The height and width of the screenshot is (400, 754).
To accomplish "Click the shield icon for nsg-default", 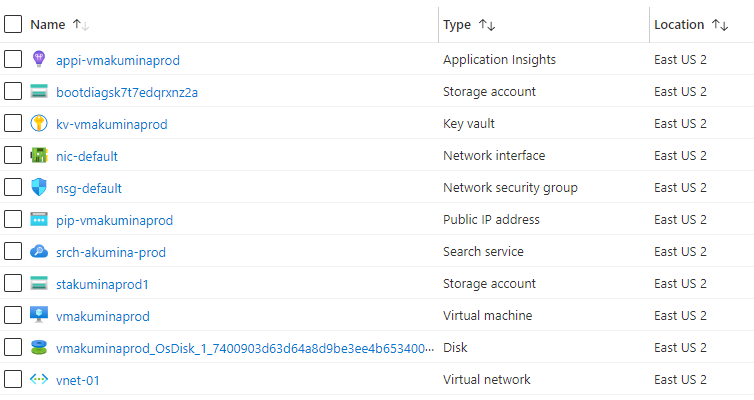I will 39,188.
